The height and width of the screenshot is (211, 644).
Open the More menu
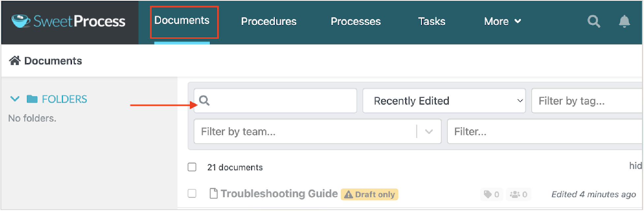[x=502, y=21]
